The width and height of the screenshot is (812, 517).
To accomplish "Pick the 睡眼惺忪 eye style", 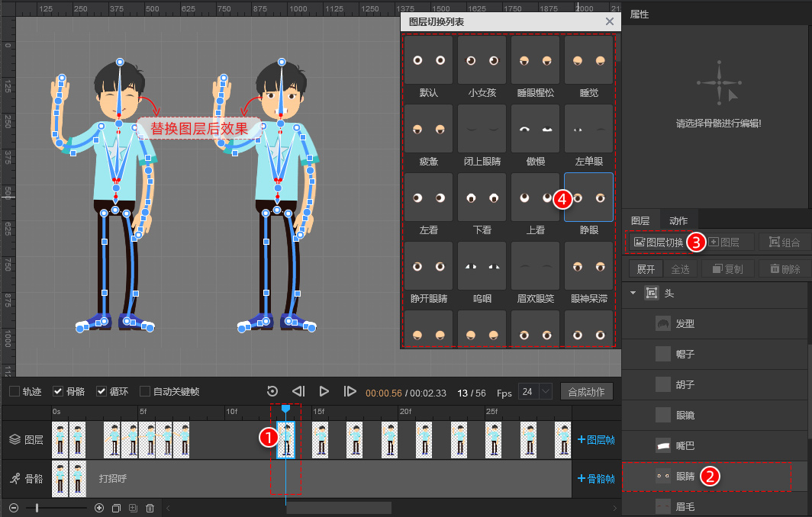I will 535,60.
